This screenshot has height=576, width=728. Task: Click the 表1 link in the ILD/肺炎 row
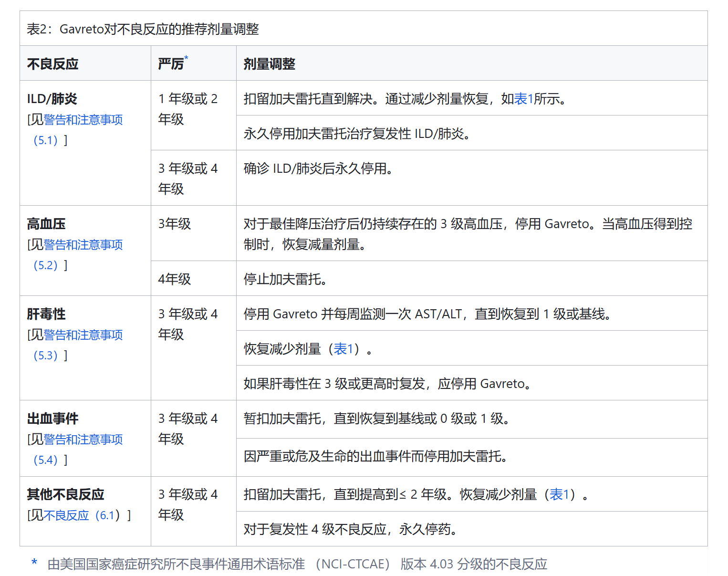tap(523, 99)
